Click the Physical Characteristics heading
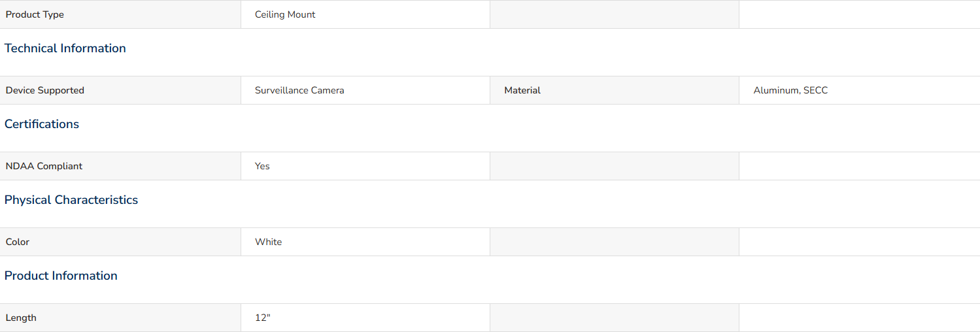This screenshot has height=332, width=980. pos(71,200)
